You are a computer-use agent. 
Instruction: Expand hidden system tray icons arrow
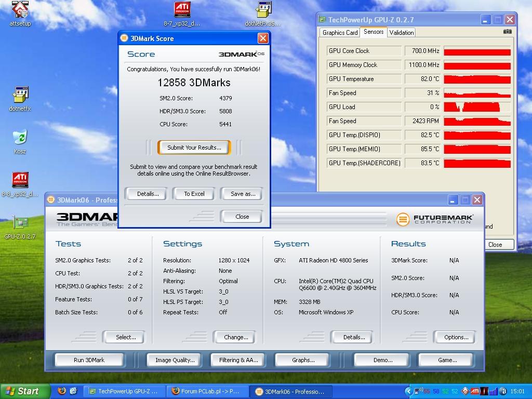click(x=409, y=391)
